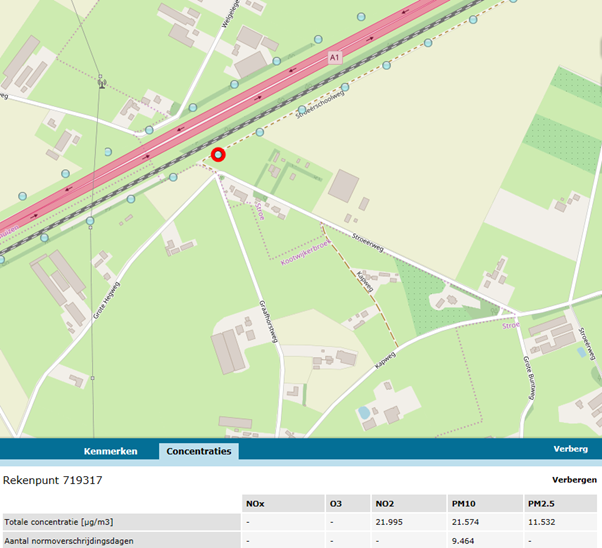This screenshot has width=602, height=548.
Task: Click the PM2.5 column header
Action: point(541,503)
